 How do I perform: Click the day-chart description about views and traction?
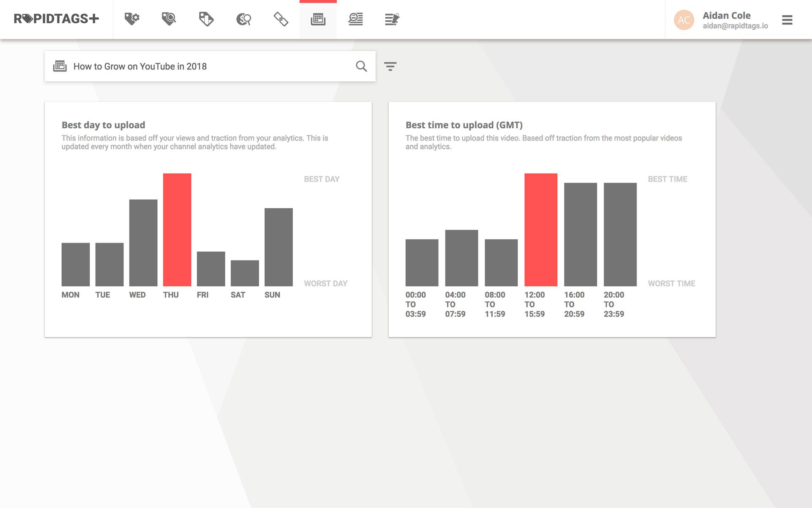pyautogui.click(x=195, y=142)
